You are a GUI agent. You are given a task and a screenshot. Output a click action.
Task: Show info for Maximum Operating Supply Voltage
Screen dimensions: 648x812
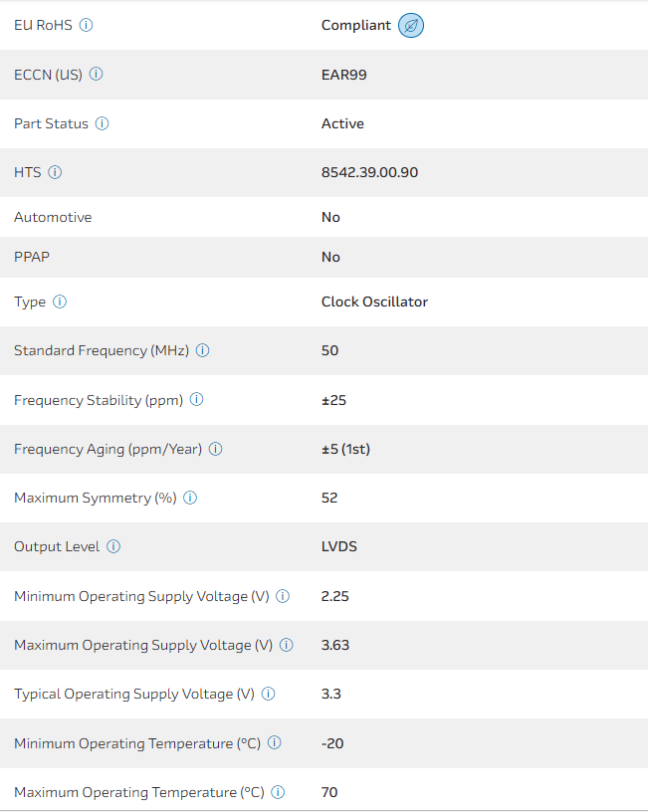point(287,645)
